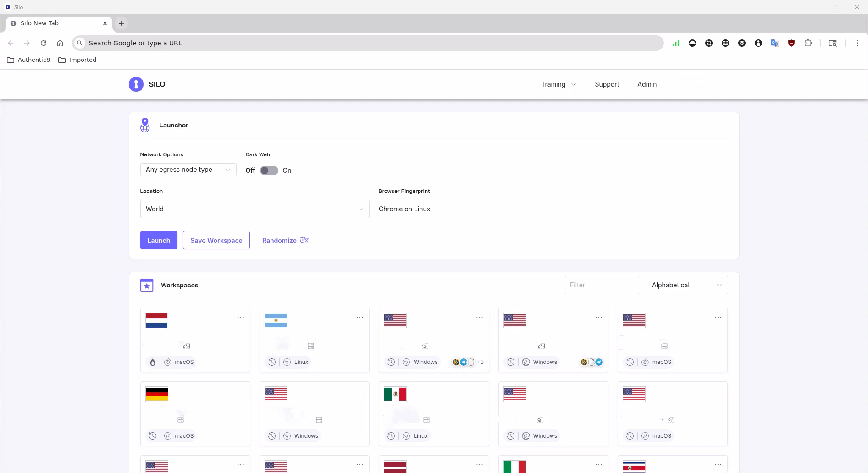Click the browser reload button

tap(44, 43)
